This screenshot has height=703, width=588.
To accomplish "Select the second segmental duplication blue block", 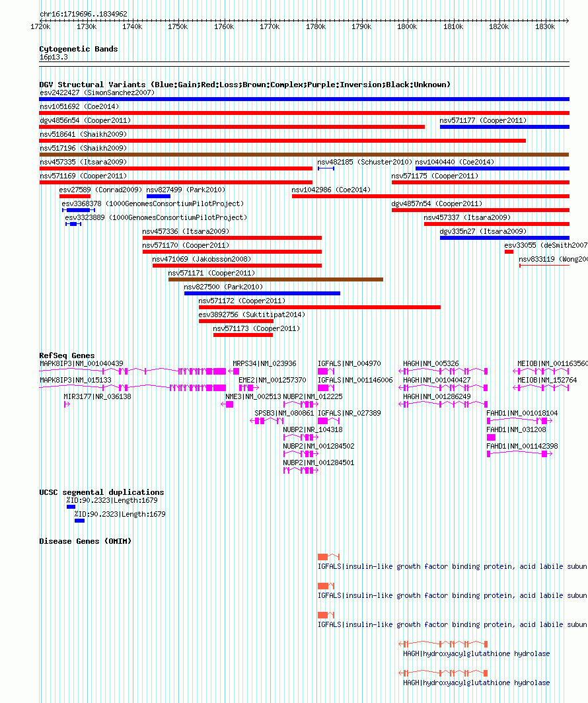I will [x=79, y=521].
